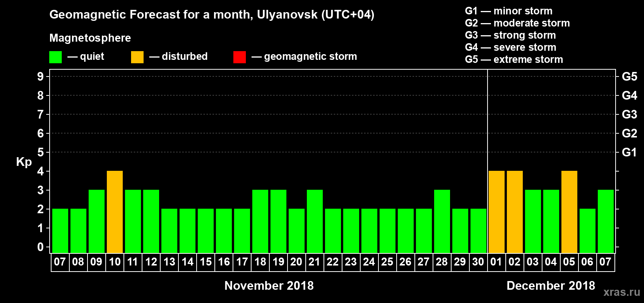Click the date label 26

[x=405, y=262]
